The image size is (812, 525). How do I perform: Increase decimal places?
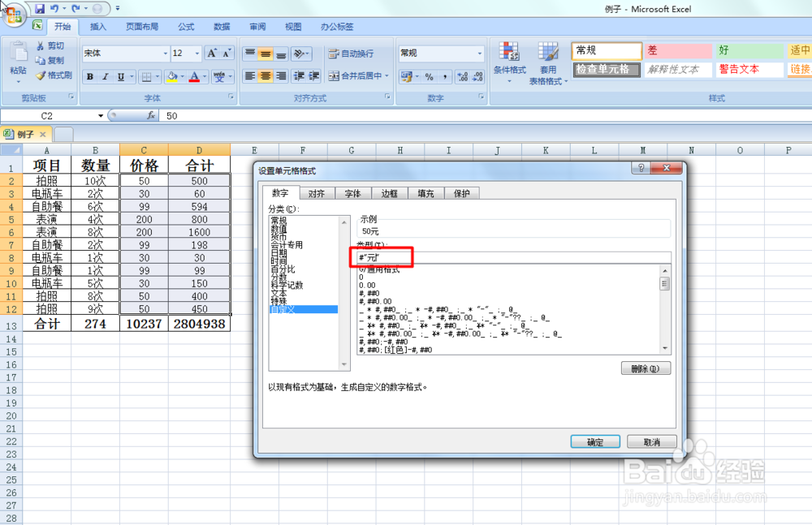click(x=463, y=76)
